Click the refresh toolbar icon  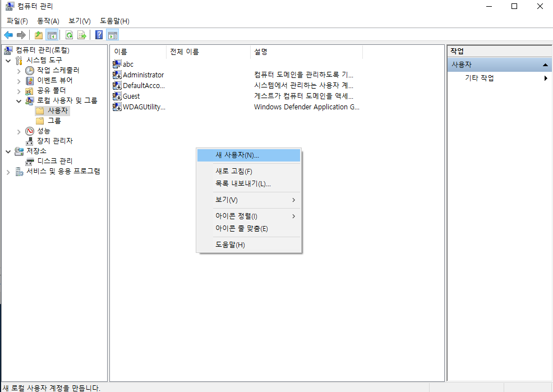[x=70, y=35]
